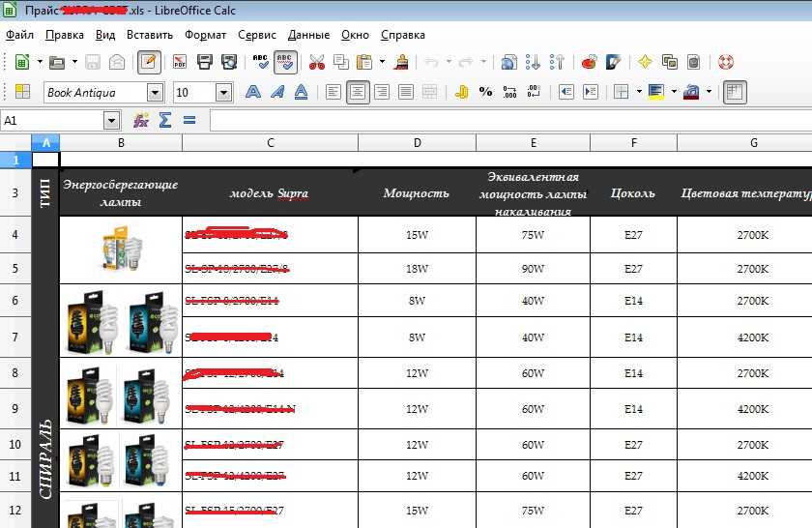This screenshot has height=528, width=812.
Task: Toggle underline formatting
Action: click(x=301, y=92)
